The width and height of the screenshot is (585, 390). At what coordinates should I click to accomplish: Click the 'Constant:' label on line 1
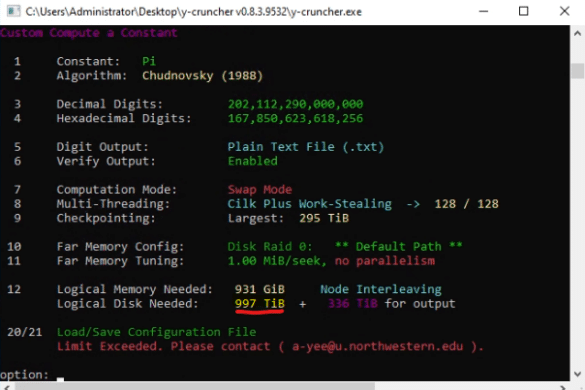88,61
